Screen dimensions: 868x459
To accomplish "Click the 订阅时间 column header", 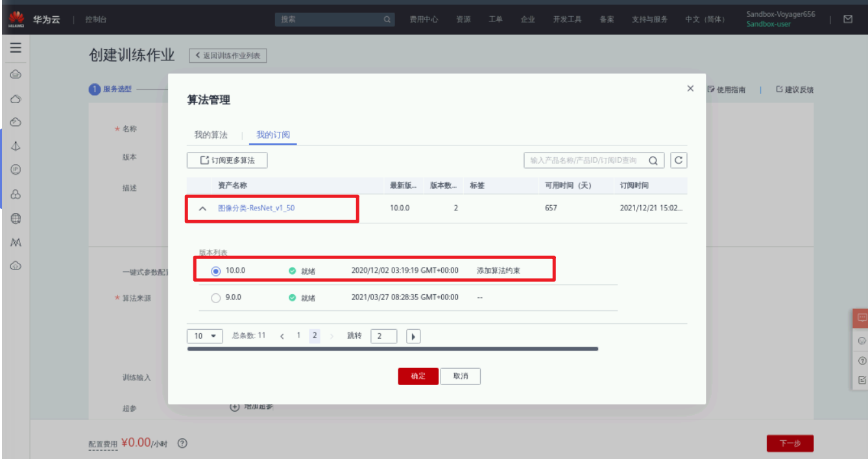I will tap(634, 185).
